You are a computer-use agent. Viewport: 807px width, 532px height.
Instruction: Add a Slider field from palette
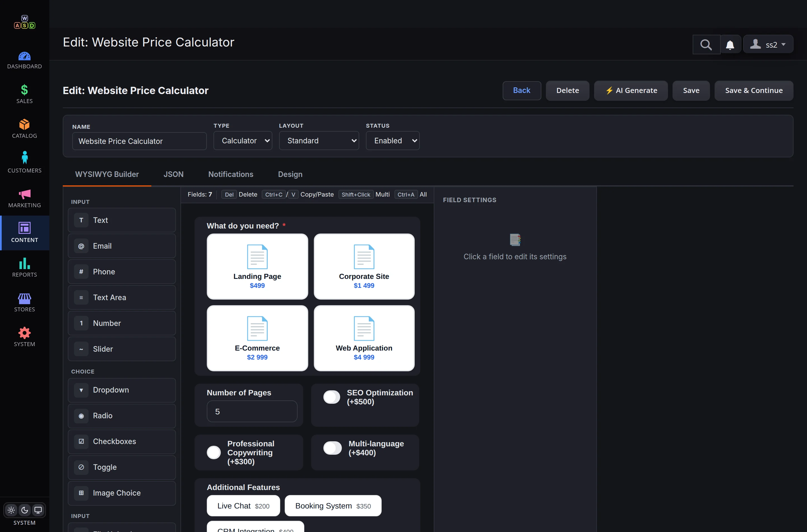click(x=122, y=349)
